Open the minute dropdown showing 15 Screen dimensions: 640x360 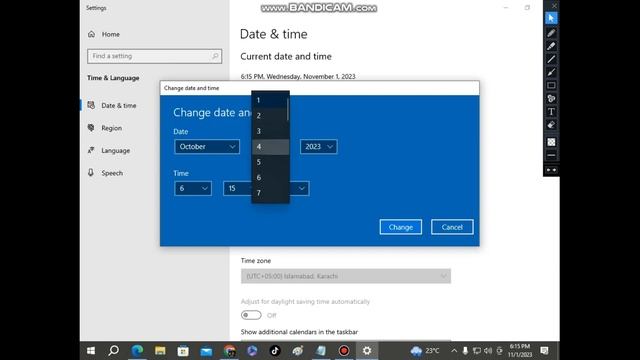pyautogui.click(x=237, y=188)
